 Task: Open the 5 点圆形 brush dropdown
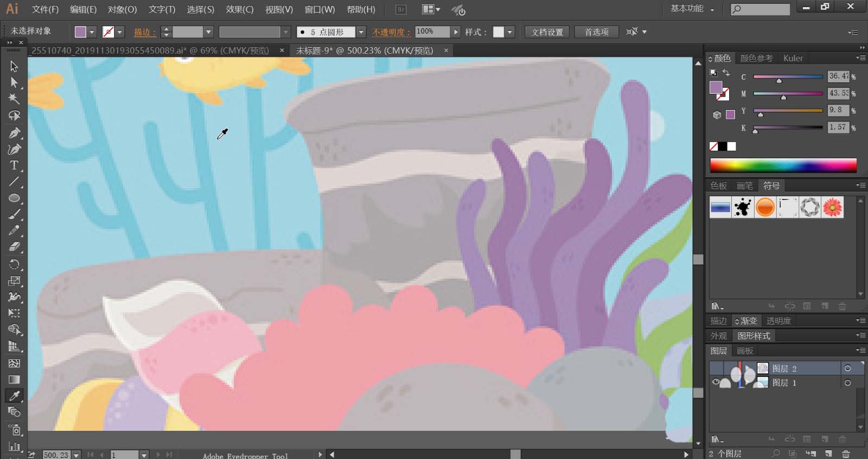tap(361, 32)
